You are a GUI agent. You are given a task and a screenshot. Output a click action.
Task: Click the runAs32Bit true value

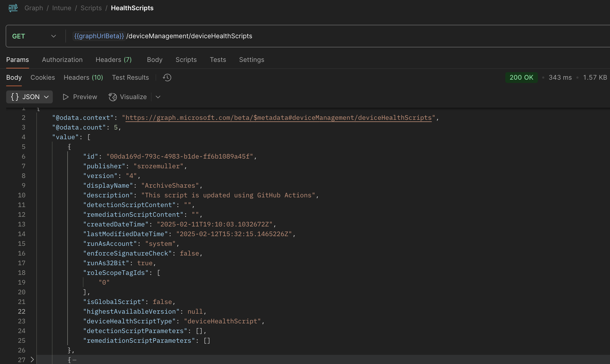pos(145,263)
